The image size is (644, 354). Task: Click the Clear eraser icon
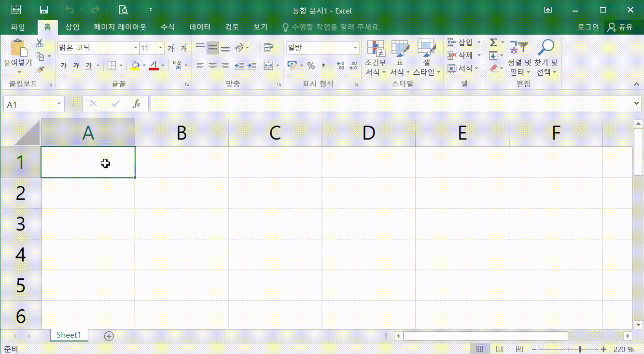493,68
